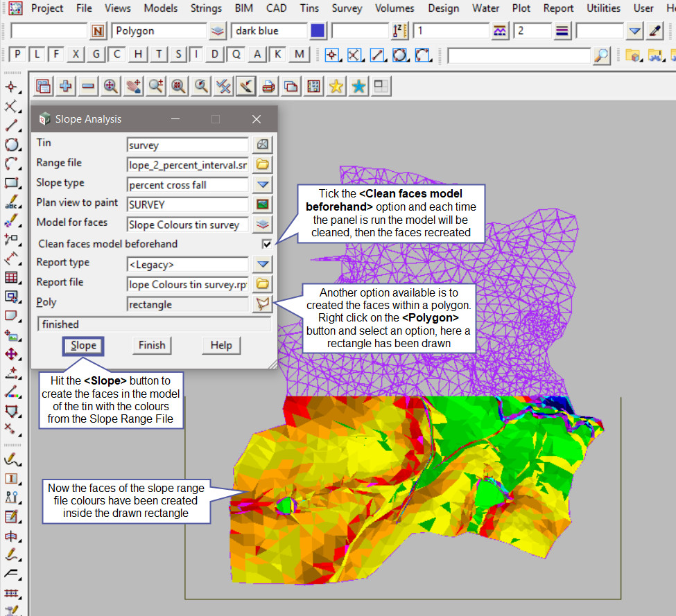This screenshot has height=616, width=676.
Task: Open the Report type dropdown
Action: point(263,264)
